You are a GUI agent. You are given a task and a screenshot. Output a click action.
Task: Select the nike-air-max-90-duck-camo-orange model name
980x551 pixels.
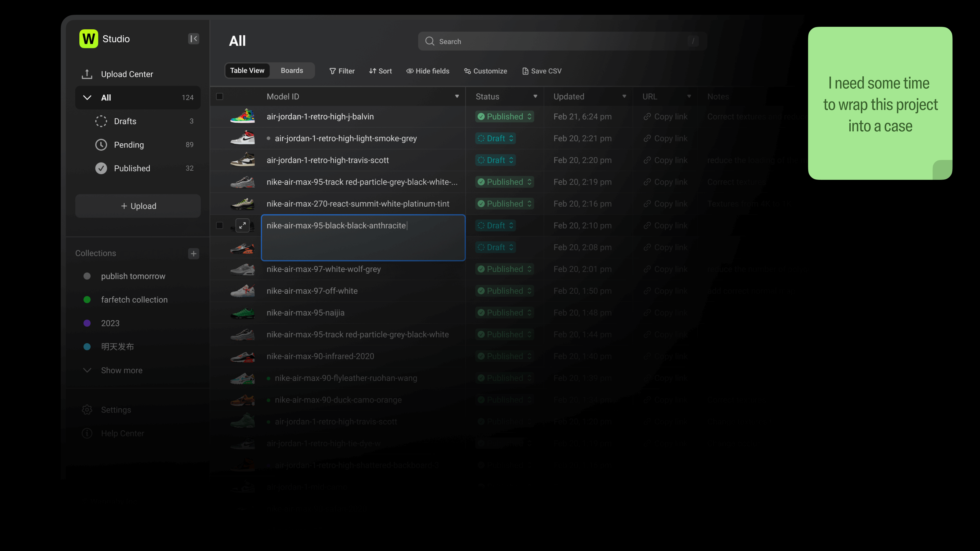pos(338,400)
